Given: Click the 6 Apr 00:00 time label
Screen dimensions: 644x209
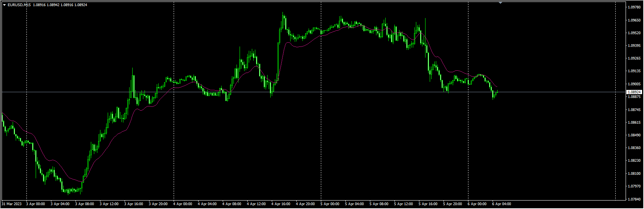Looking at the screenshot, I should (x=477, y=204).
